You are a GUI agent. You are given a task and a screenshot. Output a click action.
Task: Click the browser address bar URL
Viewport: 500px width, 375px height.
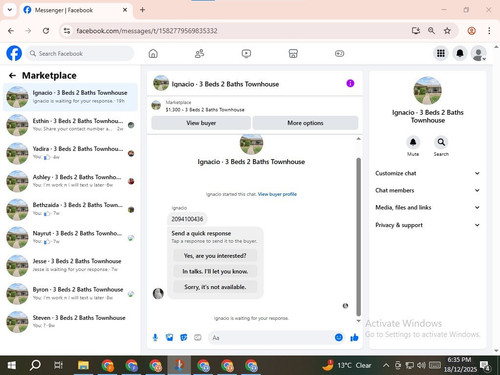147,31
